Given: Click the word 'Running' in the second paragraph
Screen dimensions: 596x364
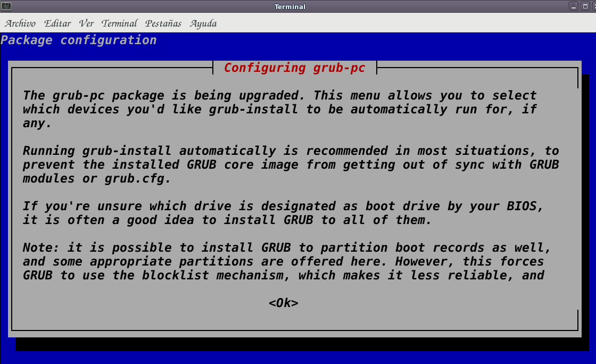Looking at the screenshot, I should [x=48, y=151].
